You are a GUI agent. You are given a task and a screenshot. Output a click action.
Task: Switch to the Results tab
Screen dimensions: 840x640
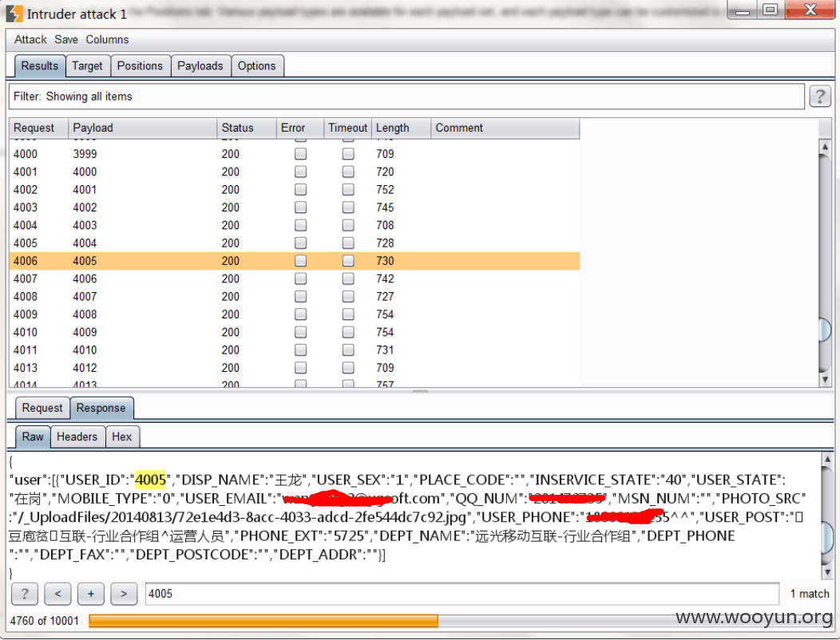coord(40,66)
